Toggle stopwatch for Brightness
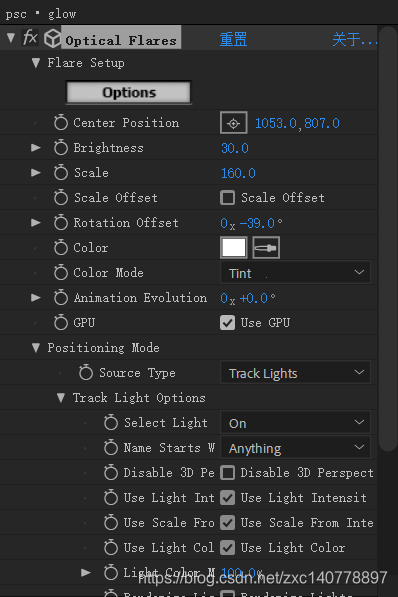The height and width of the screenshot is (597, 398). coord(61,148)
